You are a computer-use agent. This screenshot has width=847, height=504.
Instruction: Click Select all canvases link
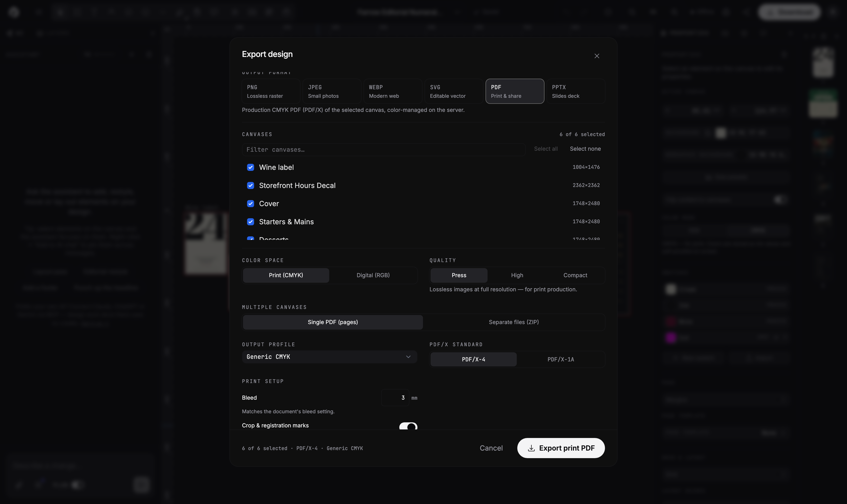pos(546,149)
